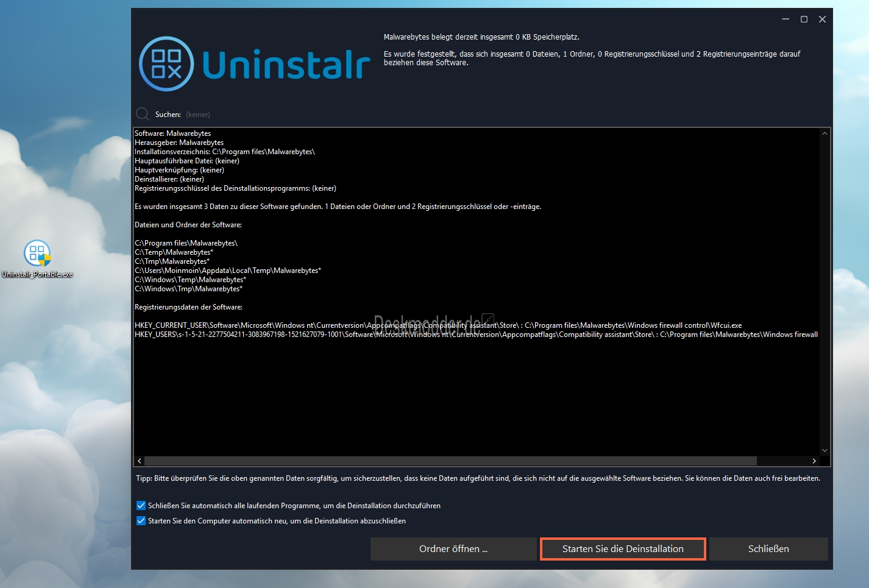Click the path C:\Temp\Malwarebytes*
This screenshot has height=588, width=869.
174,252
